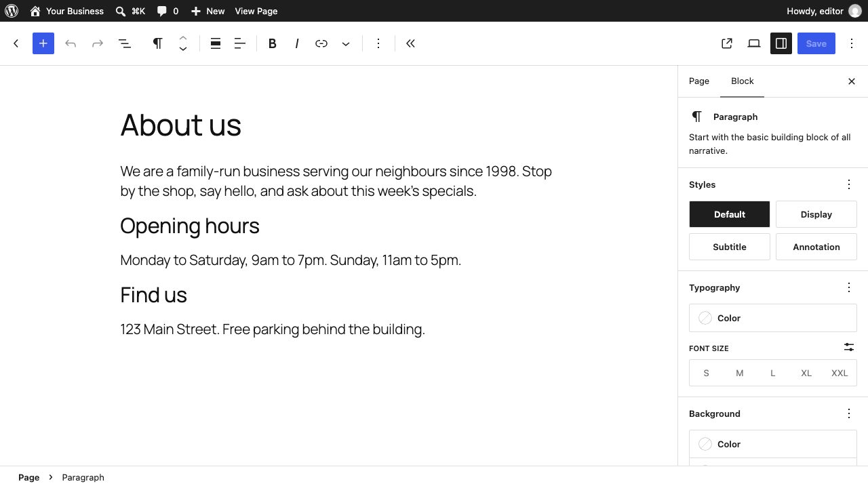Click the block inserter plus button
Screen dimensions: 868x488
[x=43, y=43]
